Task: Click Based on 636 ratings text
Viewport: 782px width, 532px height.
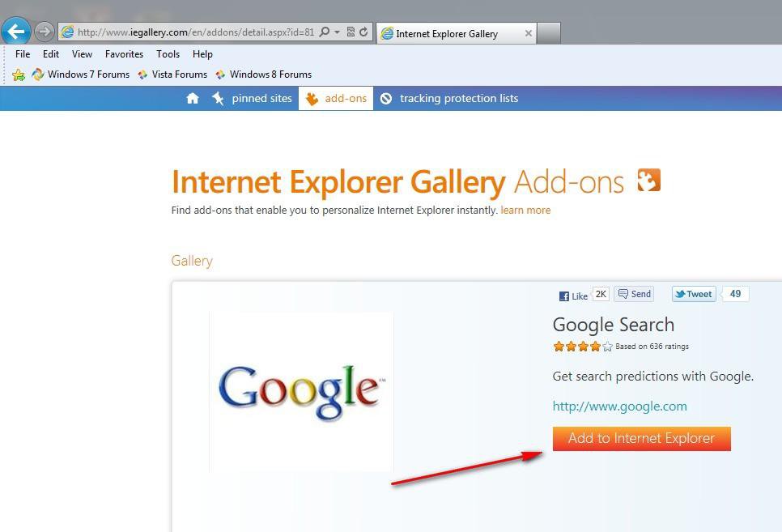Action: [652, 347]
